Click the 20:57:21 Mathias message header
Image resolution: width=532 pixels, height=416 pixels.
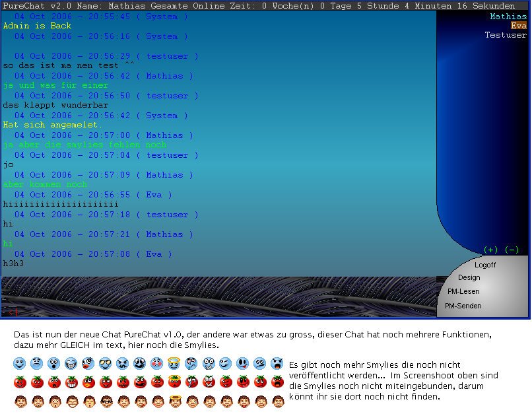[104, 234]
